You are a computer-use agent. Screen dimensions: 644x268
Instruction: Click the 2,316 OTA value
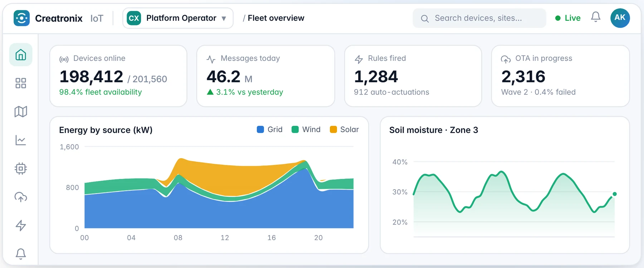(x=523, y=77)
